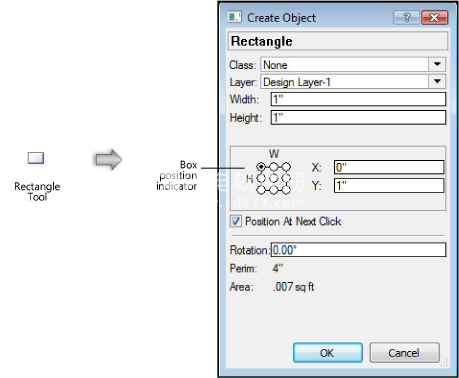459x378 pixels.
Task: Select bottom-left box position radio button
Action: tap(261, 190)
